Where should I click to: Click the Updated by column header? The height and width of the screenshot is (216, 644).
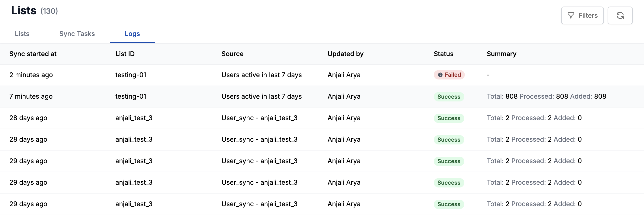(346, 54)
